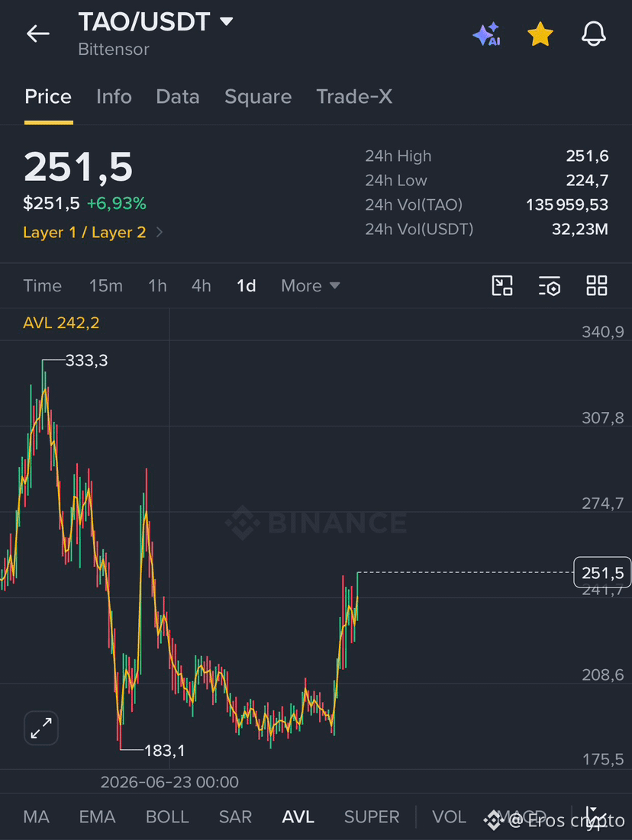Click the 183,1 low price marker

click(x=165, y=751)
